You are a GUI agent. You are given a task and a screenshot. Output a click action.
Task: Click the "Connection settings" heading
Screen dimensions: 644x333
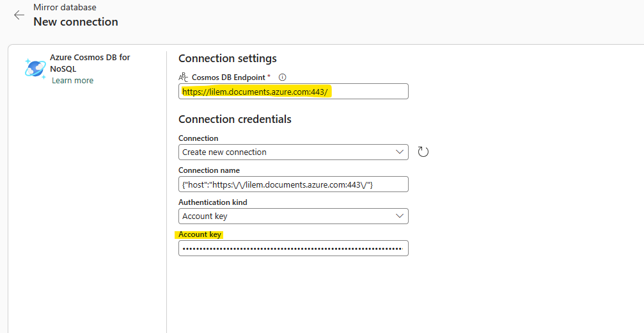[228, 58]
